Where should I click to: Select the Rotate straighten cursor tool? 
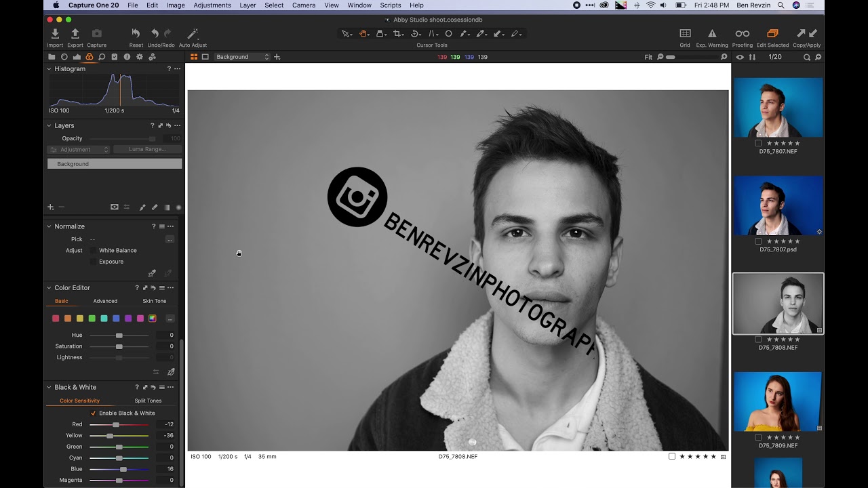coord(415,33)
